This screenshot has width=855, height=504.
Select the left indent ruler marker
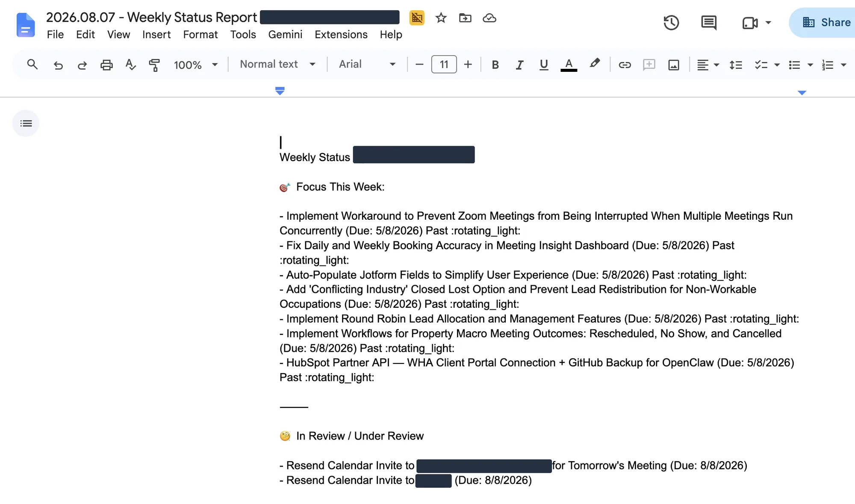click(x=280, y=91)
